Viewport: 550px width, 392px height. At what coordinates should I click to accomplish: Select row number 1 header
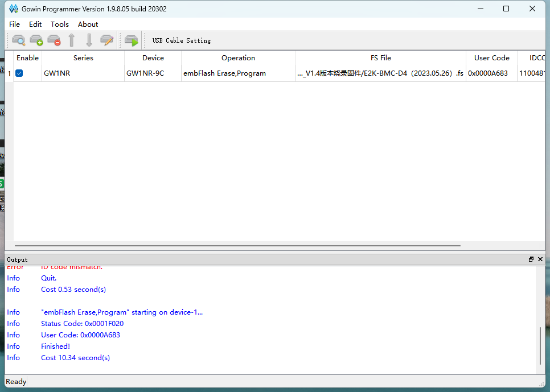coord(10,73)
